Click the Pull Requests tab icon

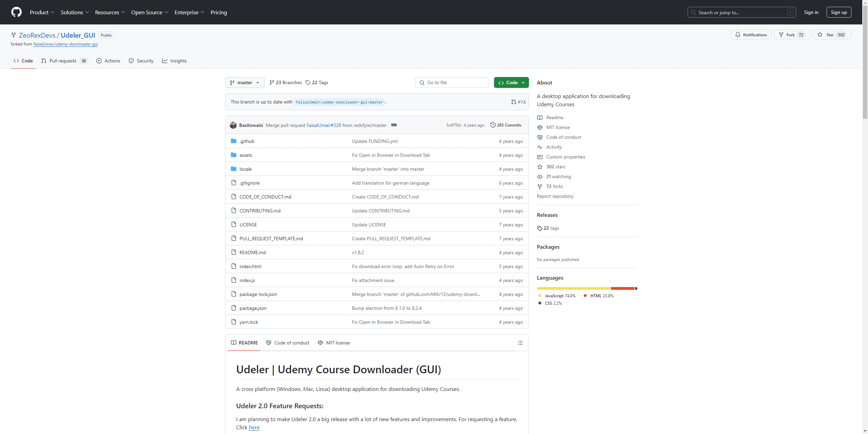pyautogui.click(x=44, y=60)
